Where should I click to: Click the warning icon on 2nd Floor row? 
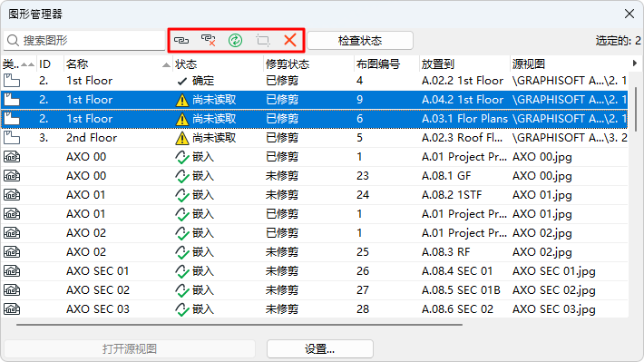tap(182, 138)
